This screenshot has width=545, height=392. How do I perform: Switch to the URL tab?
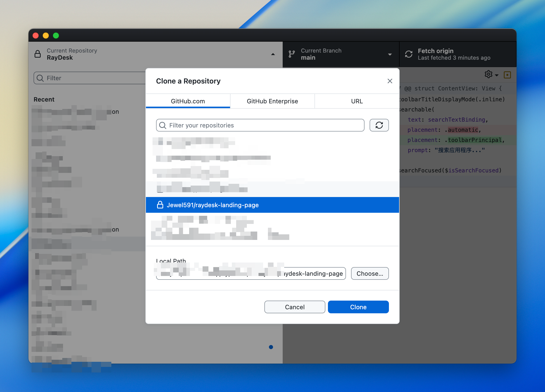click(x=357, y=101)
